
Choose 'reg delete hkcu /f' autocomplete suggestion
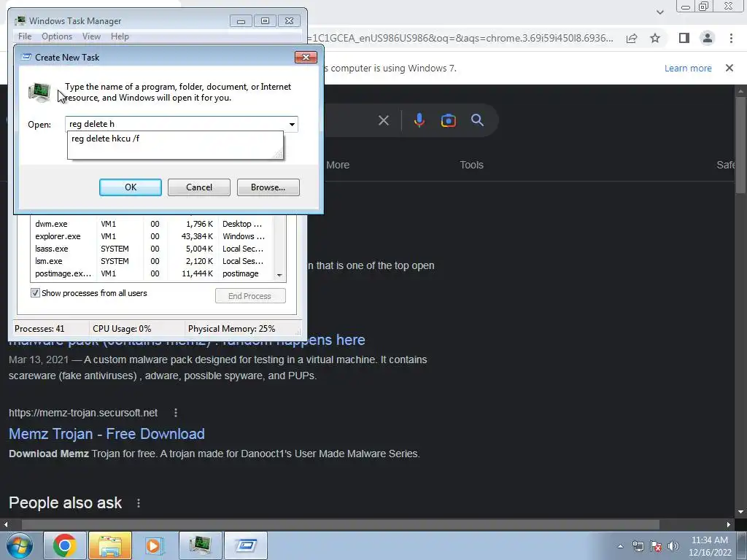click(x=175, y=139)
